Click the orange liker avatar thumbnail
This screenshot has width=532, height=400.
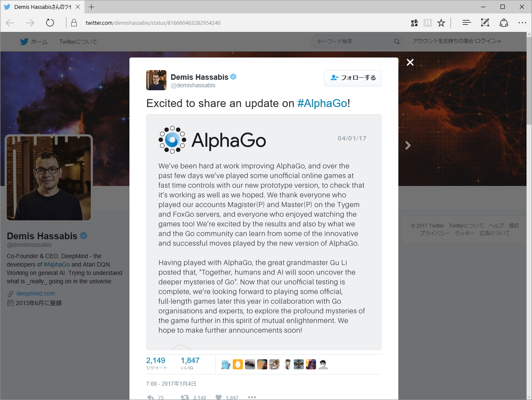pos(238,364)
